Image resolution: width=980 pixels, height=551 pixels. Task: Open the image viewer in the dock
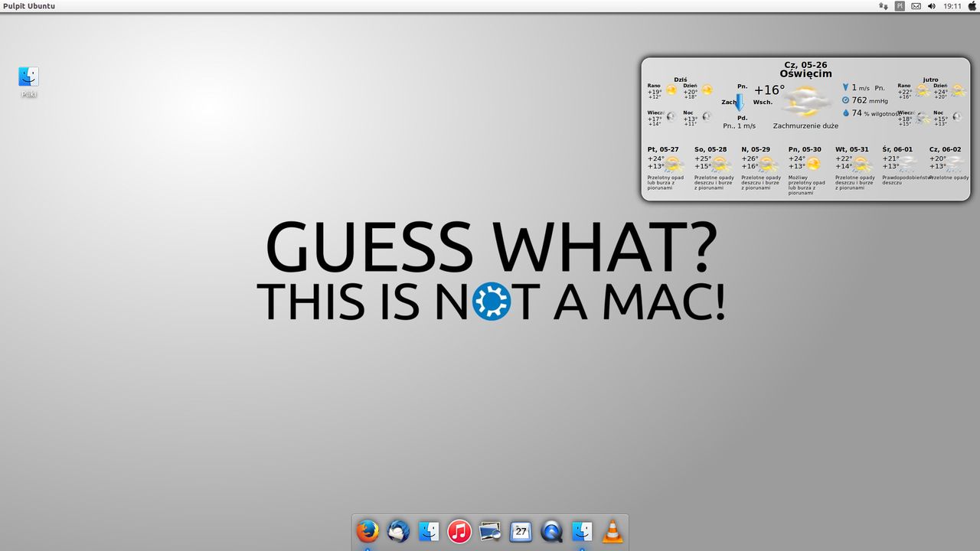coord(490,530)
